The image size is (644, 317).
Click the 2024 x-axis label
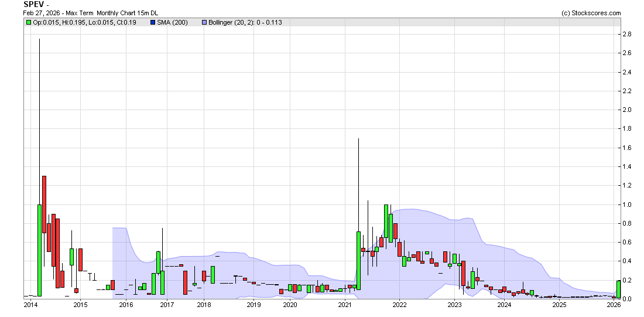point(504,305)
